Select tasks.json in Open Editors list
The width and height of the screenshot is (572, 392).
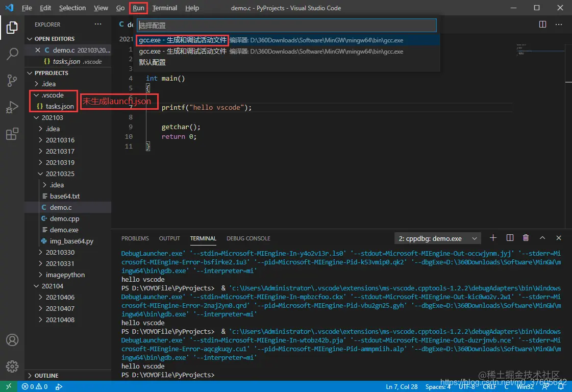(x=68, y=61)
